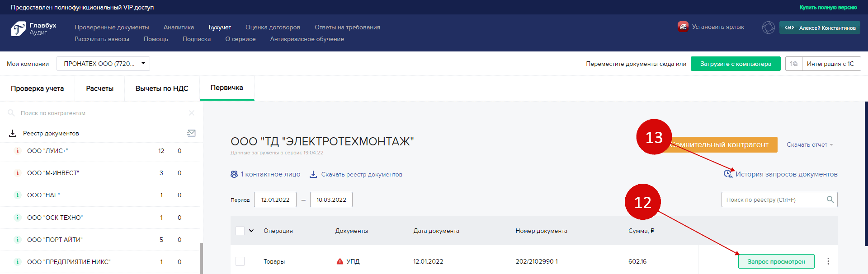
Task: Click the info icon for ООО "ОСК ТЕХНО"
Action: 18,218
